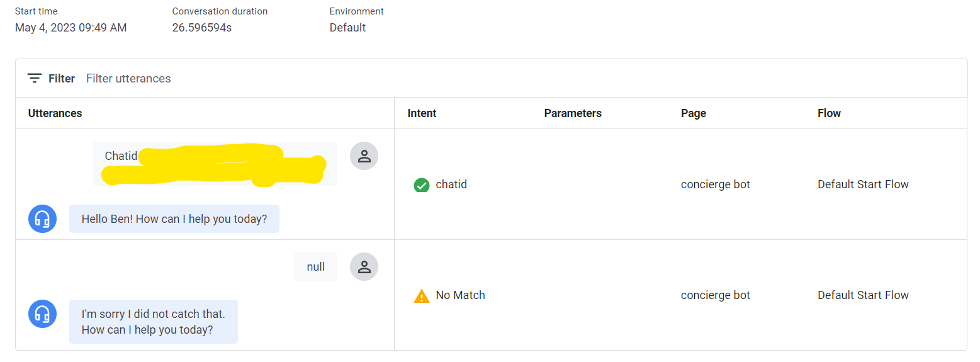Click the first user avatar icon
980x362 pixels.
[x=364, y=156]
